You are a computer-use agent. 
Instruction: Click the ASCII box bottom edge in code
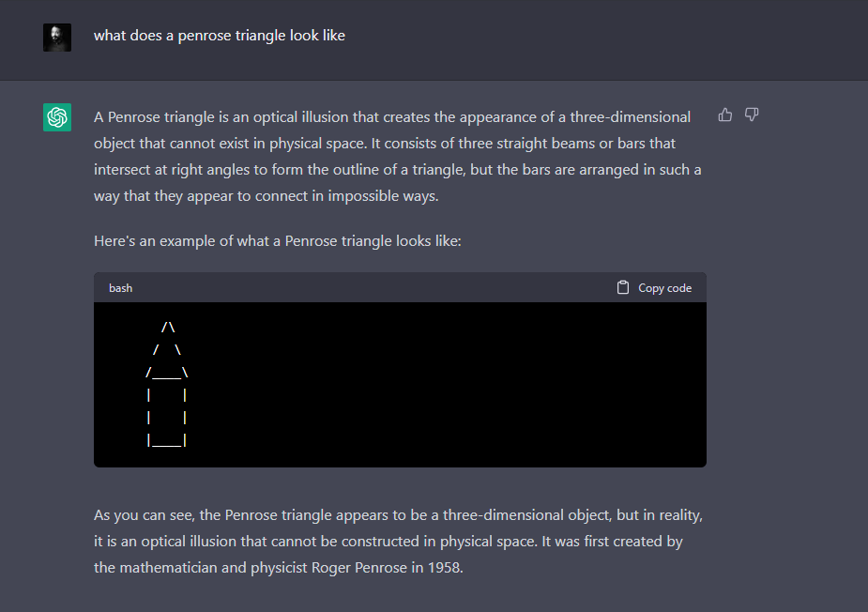[167, 441]
